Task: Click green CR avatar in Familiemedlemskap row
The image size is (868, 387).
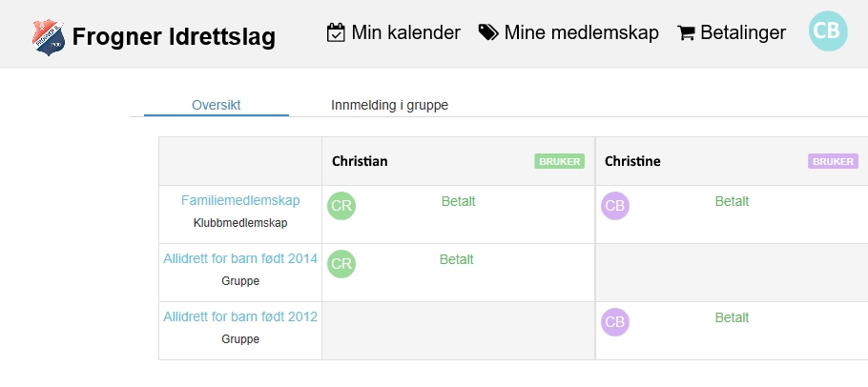Action: [x=341, y=206]
